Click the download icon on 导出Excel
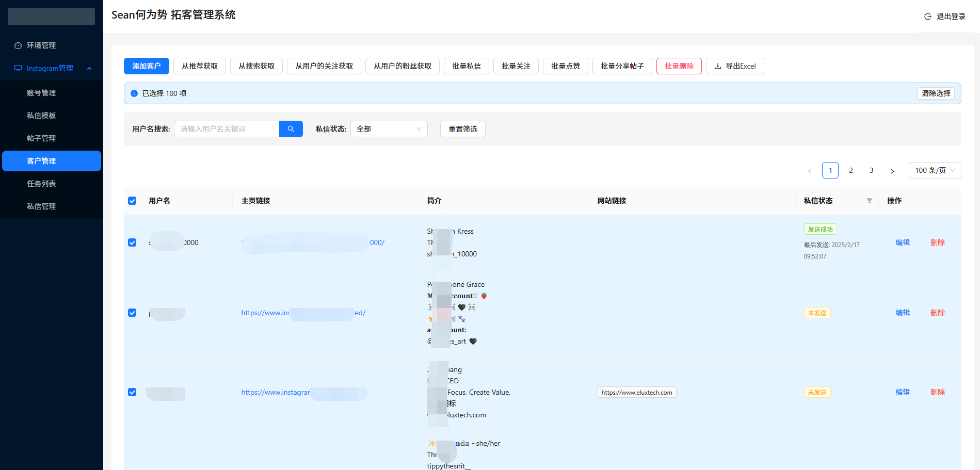 (x=717, y=66)
